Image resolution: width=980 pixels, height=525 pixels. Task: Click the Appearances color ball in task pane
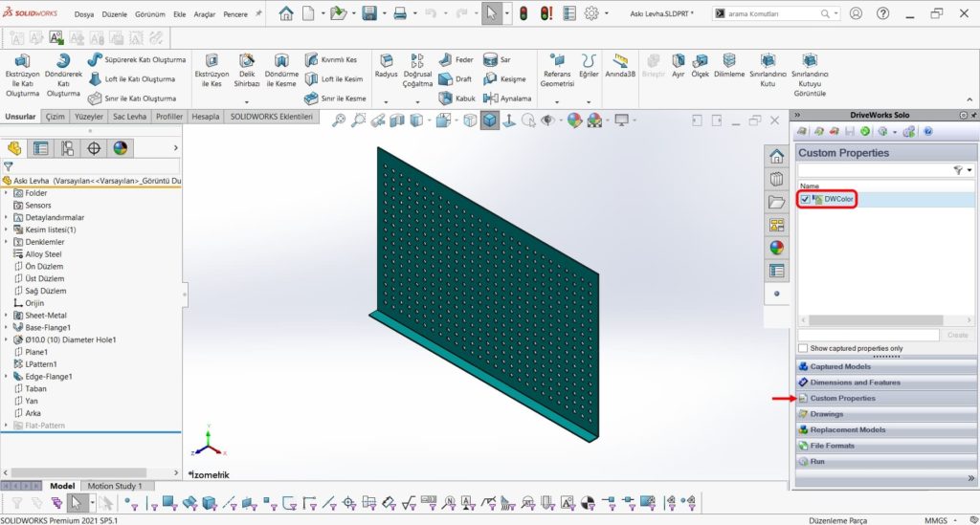click(776, 248)
